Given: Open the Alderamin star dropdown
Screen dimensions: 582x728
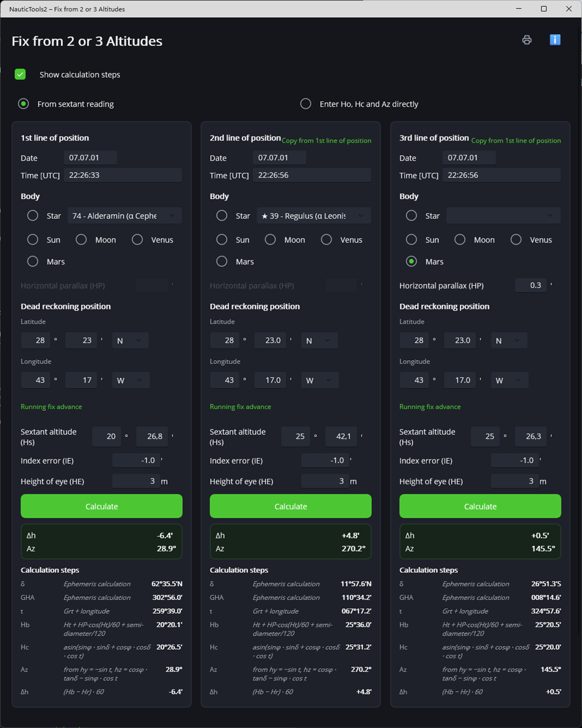Looking at the screenshot, I should [x=124, y=216].
